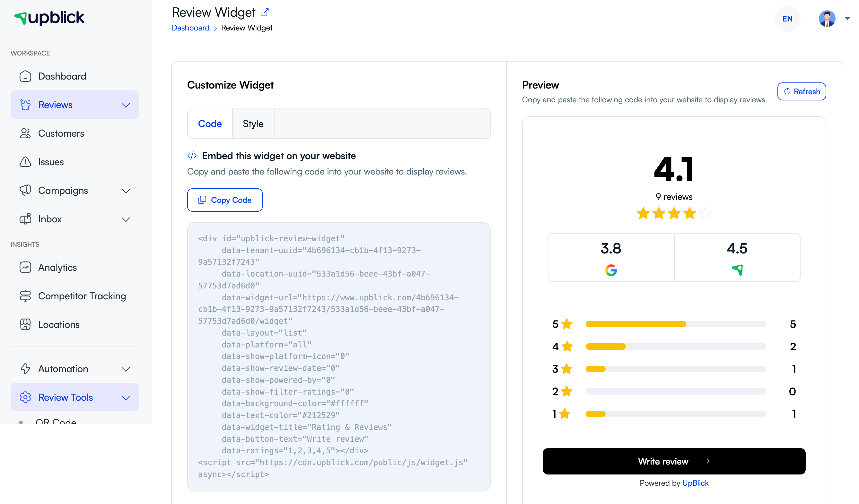Image resolution: width=859 pixels, height=504 pixels.
Task: Click the star icon in the 1-star row
Action: click(565, 414)
